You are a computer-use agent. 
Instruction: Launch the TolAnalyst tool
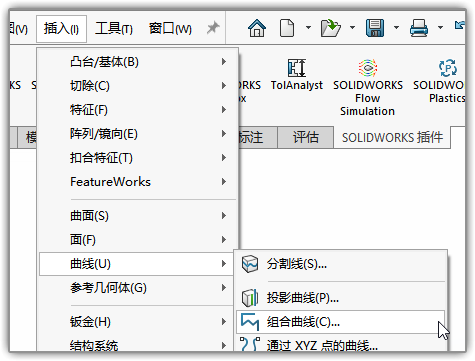(x=297, y=75)
